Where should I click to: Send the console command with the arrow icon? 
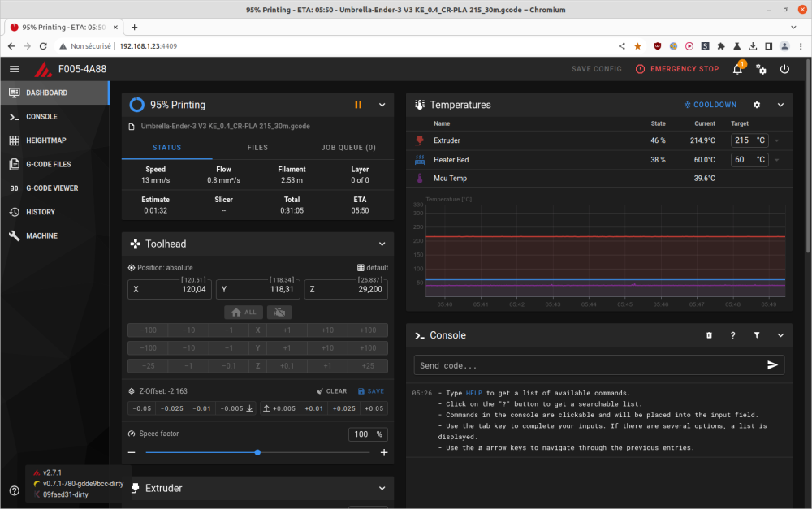click(772, 365)
